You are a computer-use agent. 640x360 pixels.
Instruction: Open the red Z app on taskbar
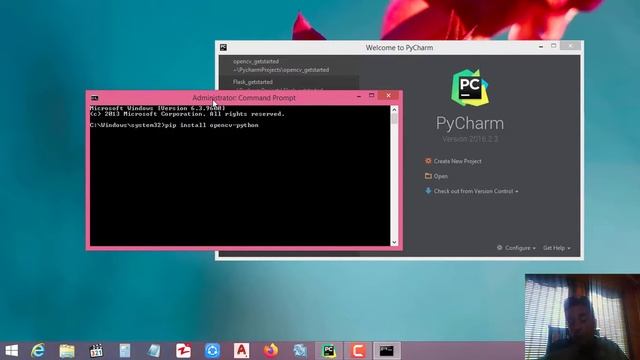coord(183,351)
